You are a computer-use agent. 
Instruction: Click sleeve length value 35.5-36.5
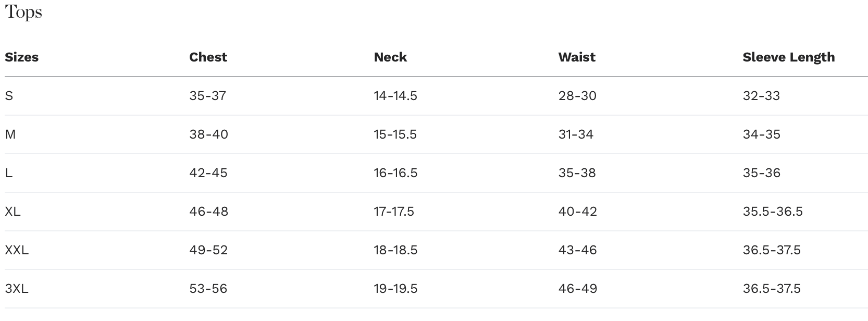click(773, 212)
